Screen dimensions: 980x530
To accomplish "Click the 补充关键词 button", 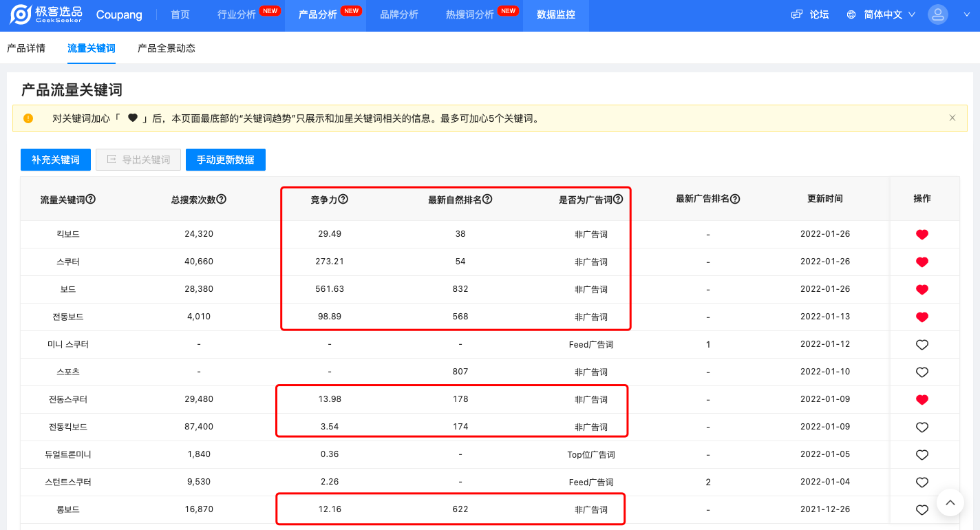I will click(55, 159).
